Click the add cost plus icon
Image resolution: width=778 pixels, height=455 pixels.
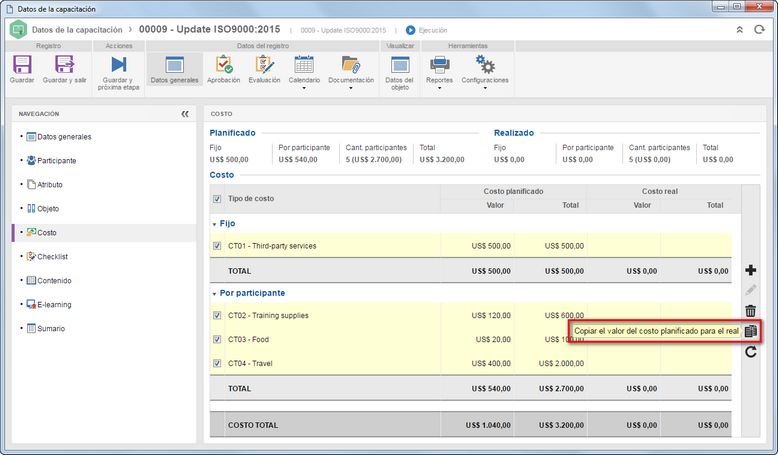(751, 270)
